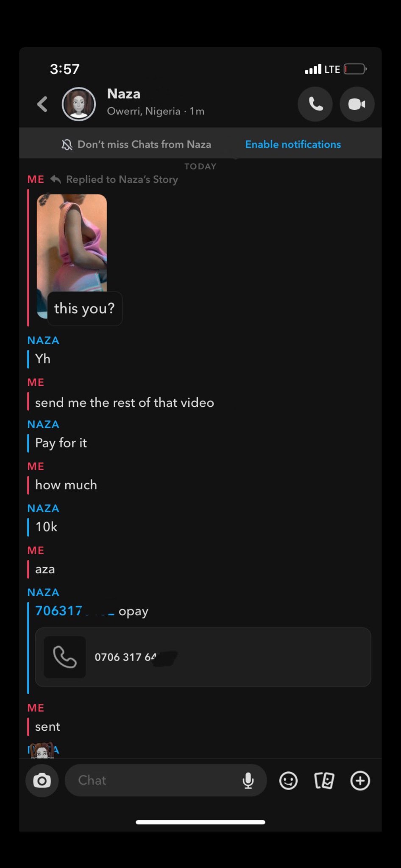Screen dimensions: 401x868
Task: Open the replied story thumbnail
Action: pos(72,244)
